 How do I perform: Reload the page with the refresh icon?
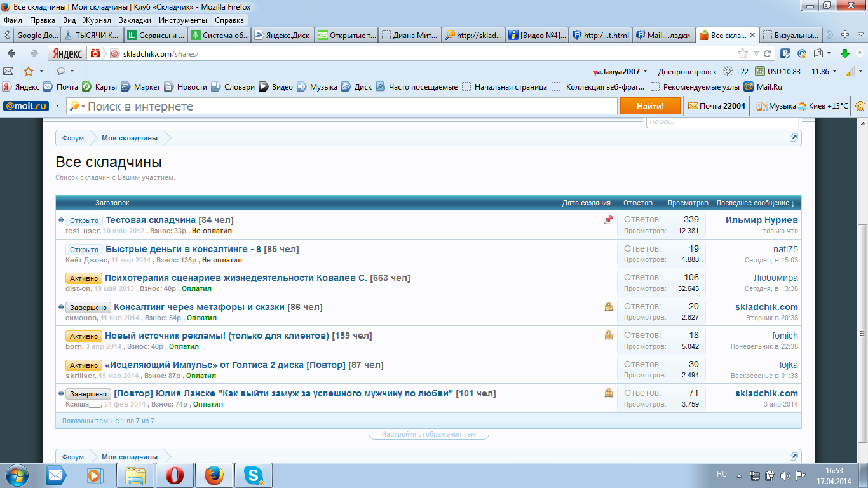pyautogui.click(x=768, y=54)
